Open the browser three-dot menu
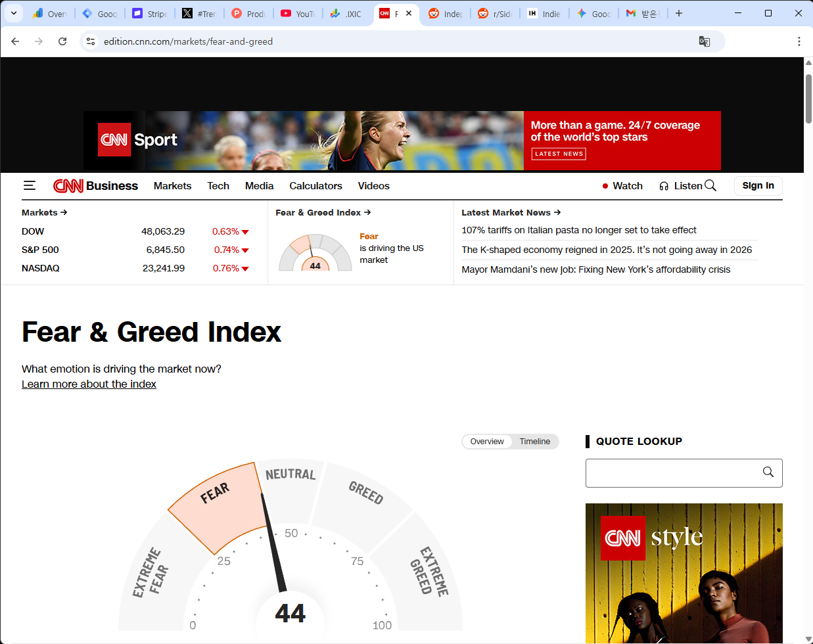 click(x=799, y=41)
